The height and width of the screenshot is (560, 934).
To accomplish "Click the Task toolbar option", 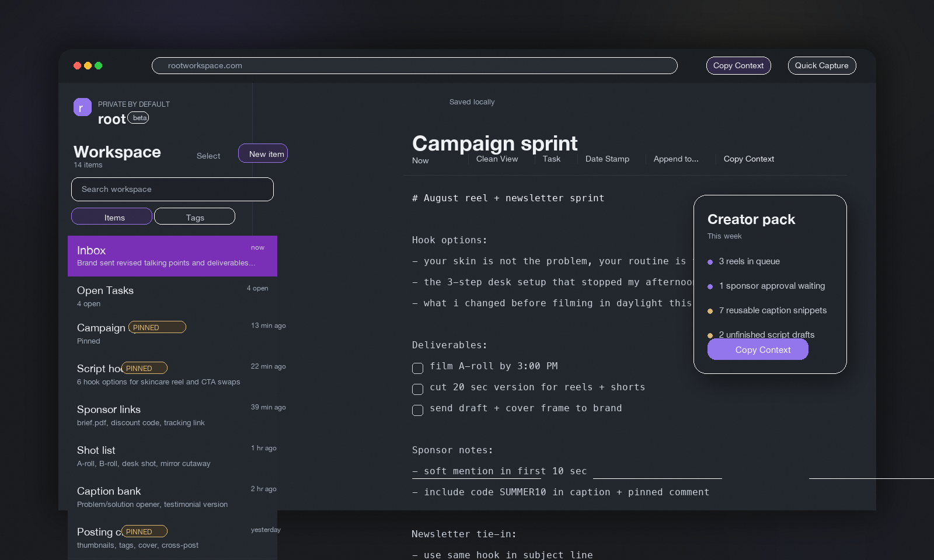I will pyautogui.click(x=551, y=159).
